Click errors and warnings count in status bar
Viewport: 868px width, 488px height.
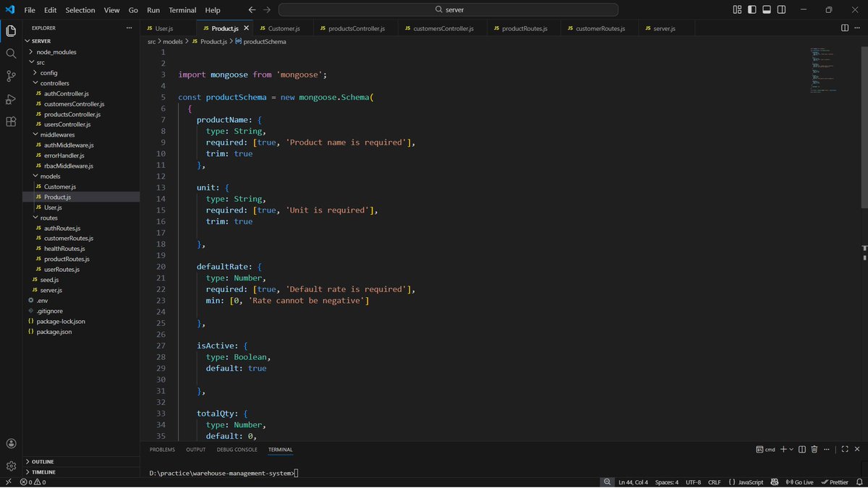tap(33, 482)
